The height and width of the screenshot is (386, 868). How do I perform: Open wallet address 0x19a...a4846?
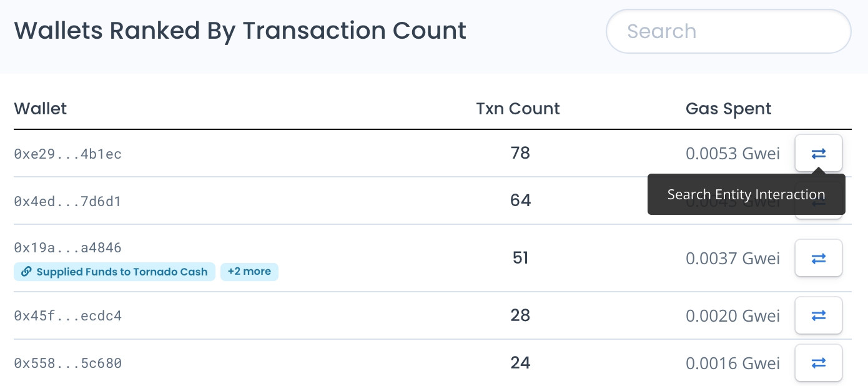click(67, 248)
